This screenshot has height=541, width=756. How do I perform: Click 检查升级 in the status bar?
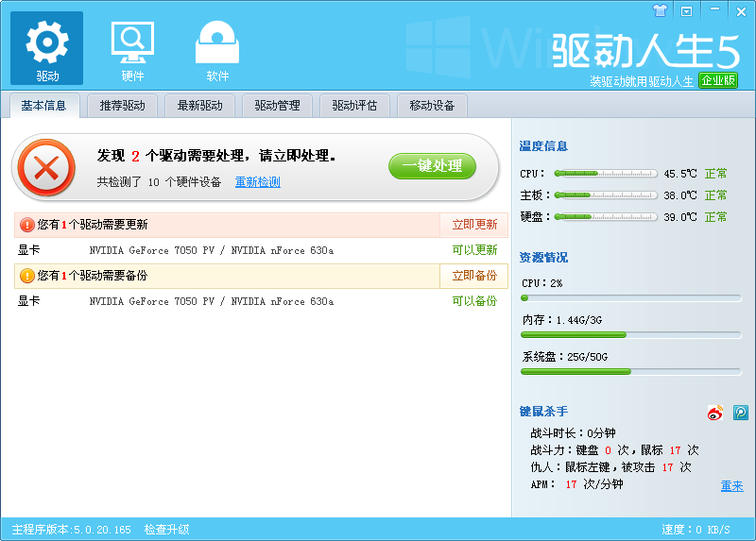[166, 530]
